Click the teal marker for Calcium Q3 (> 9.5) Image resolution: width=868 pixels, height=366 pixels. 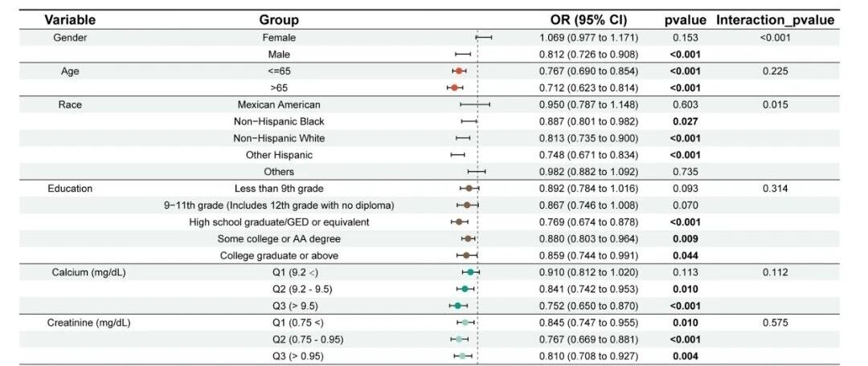point(458,306)
